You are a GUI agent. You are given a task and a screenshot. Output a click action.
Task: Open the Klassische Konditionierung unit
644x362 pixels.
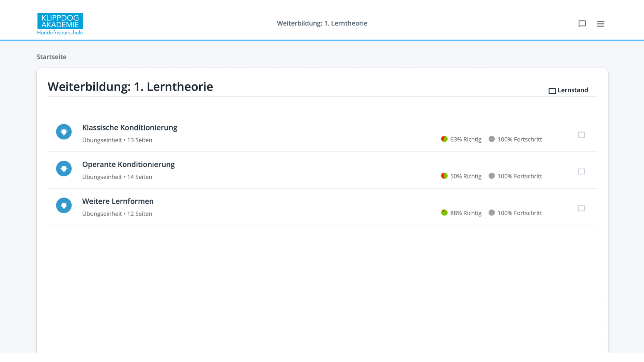point(129,127)
